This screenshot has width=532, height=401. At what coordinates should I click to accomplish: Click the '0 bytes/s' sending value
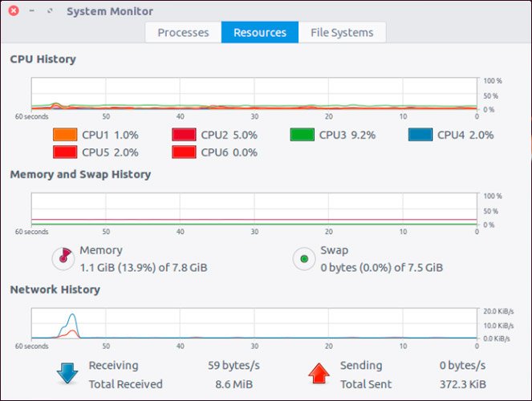[462, 366]
